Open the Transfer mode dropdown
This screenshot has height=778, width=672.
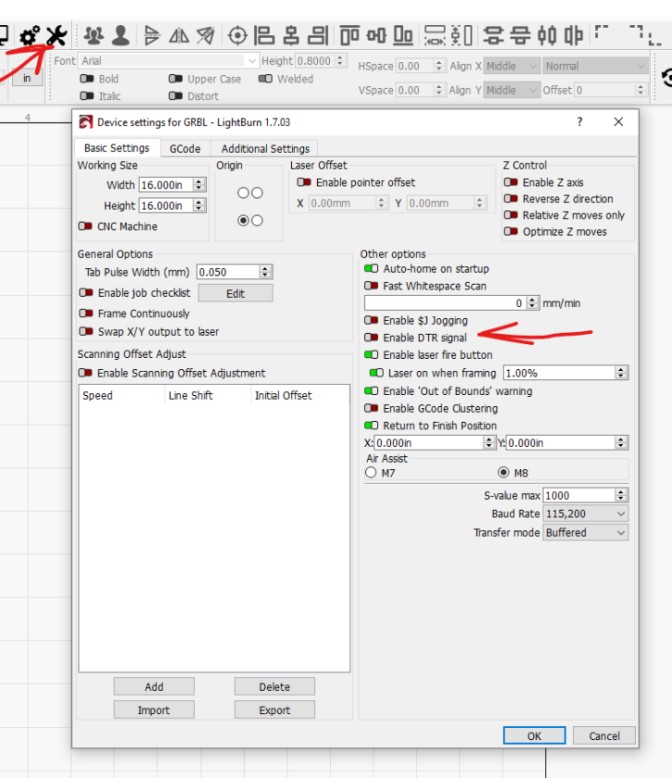pos(586,533)
